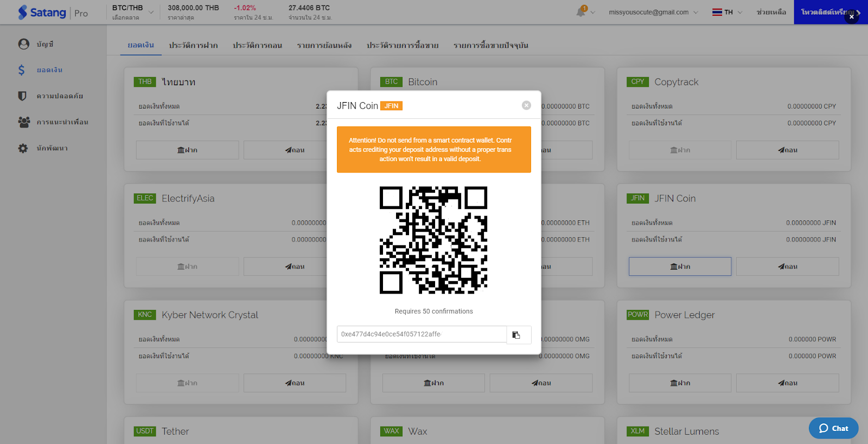Click the ฝาก deposit button for JFIN Coin

(x=680, y=267)
